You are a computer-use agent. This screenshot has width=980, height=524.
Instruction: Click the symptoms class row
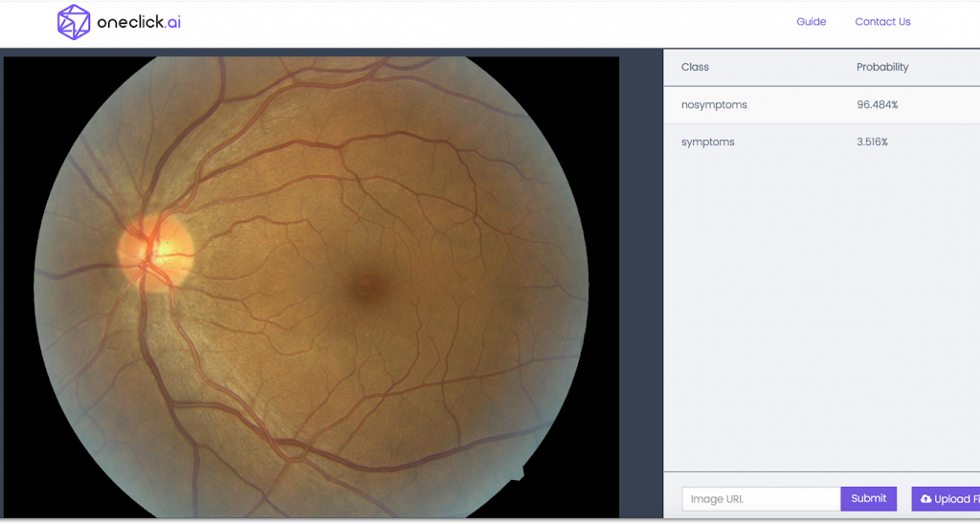(x=821, y=142)
